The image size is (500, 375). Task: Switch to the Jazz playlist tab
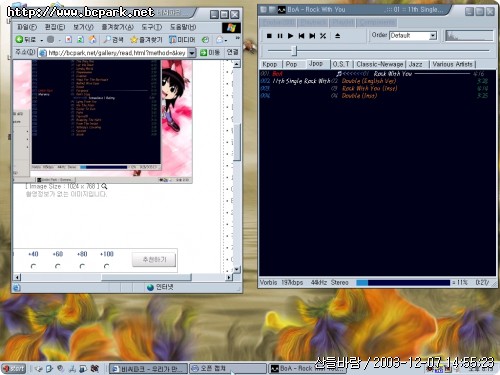tap(415, 64)
